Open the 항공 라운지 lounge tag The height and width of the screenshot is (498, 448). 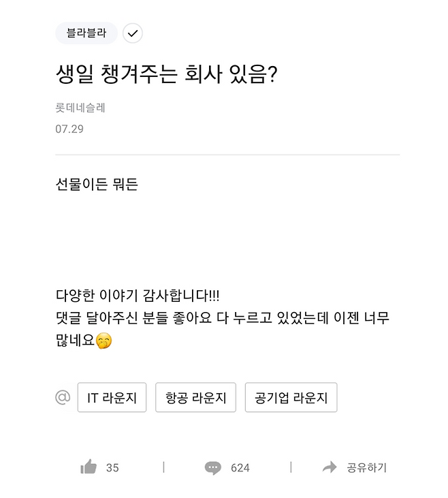pos(195,398)
